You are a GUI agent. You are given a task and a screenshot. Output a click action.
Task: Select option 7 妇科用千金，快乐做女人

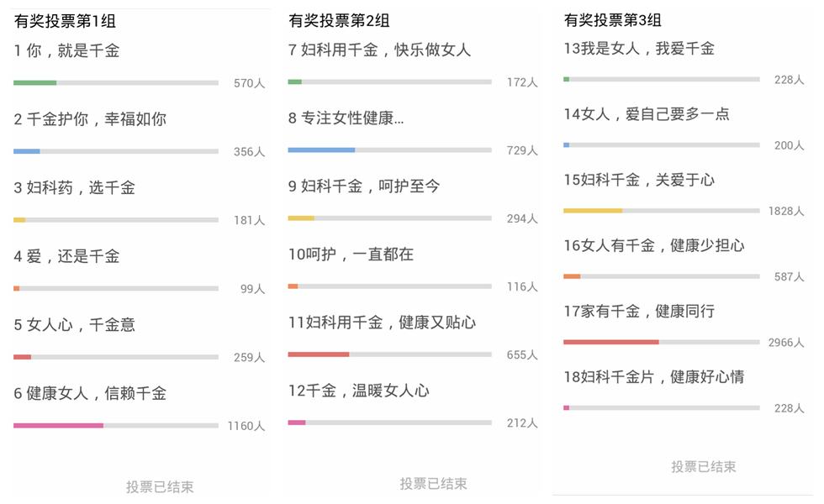click(x=379, y=50)
